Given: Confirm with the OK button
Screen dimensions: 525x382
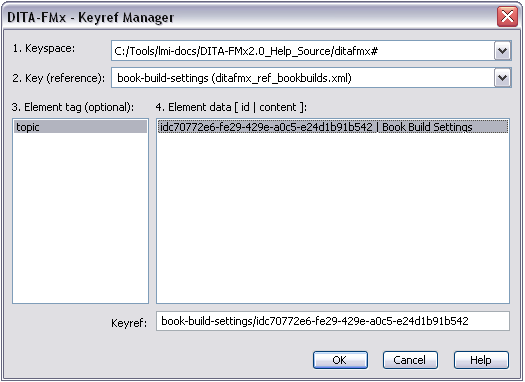Looking at the screenshot, I should 340,360.
